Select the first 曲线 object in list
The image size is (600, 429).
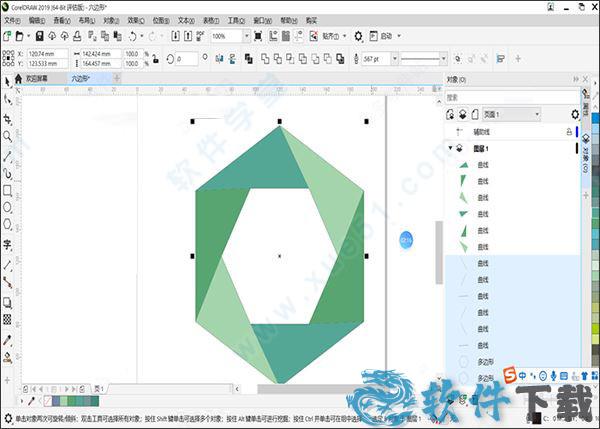483,165
